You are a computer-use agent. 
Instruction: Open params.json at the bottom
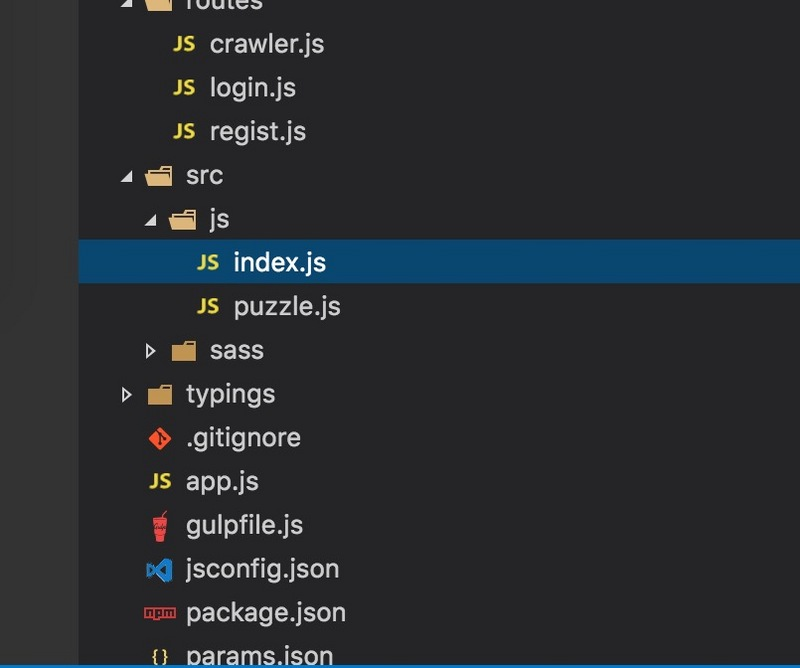(261, 654)
